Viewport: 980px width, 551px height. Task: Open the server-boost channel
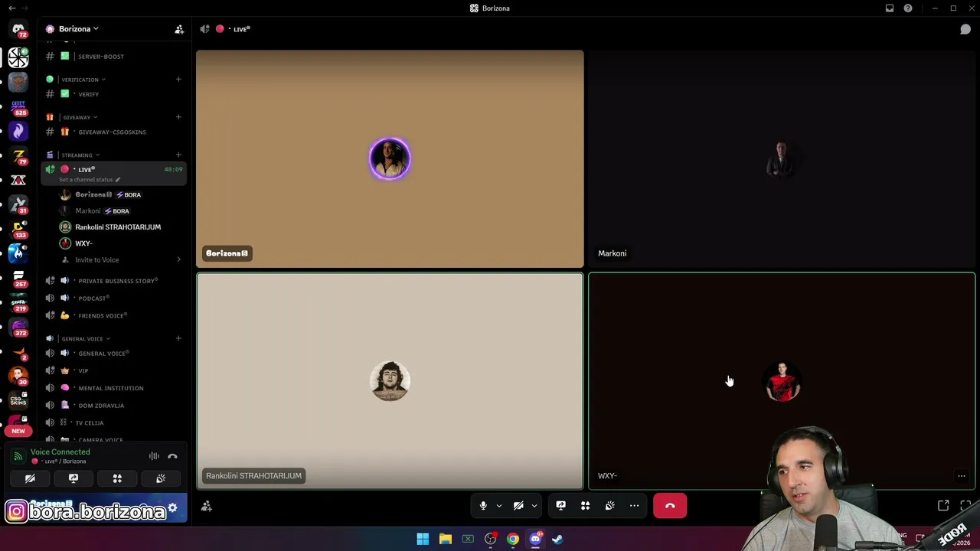pos(113,57)
